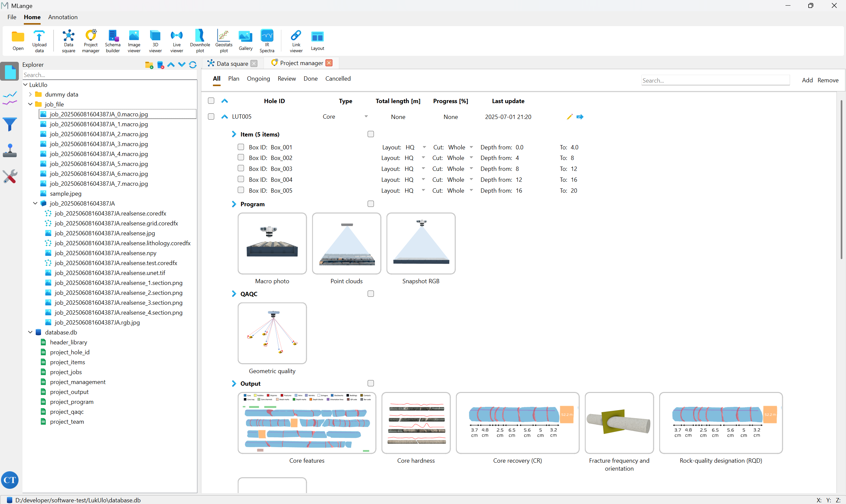
Task: Expand the dummy data folder
Action: click(30, 95)
